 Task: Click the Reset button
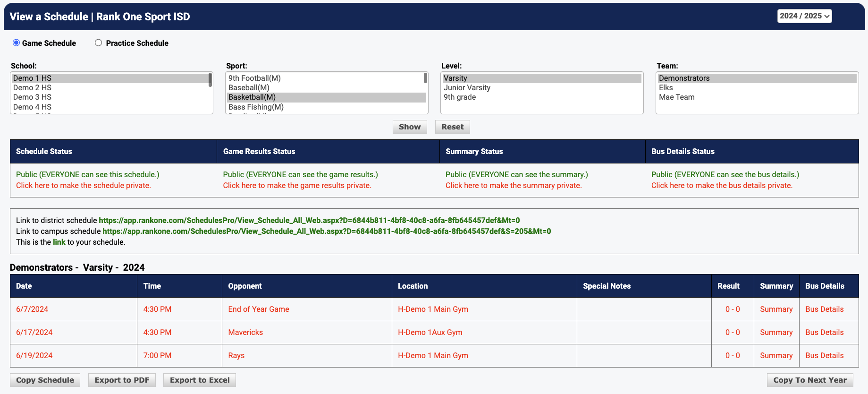pyautogui.click(x=453, y=127)
